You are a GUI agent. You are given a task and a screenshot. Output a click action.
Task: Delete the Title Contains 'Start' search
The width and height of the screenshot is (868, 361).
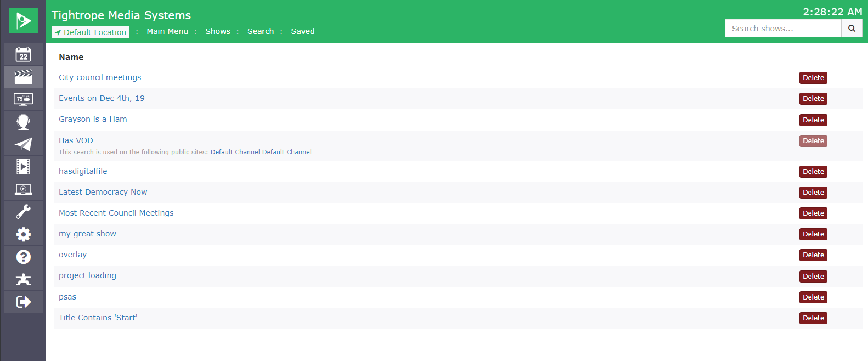tap(813, 318)
